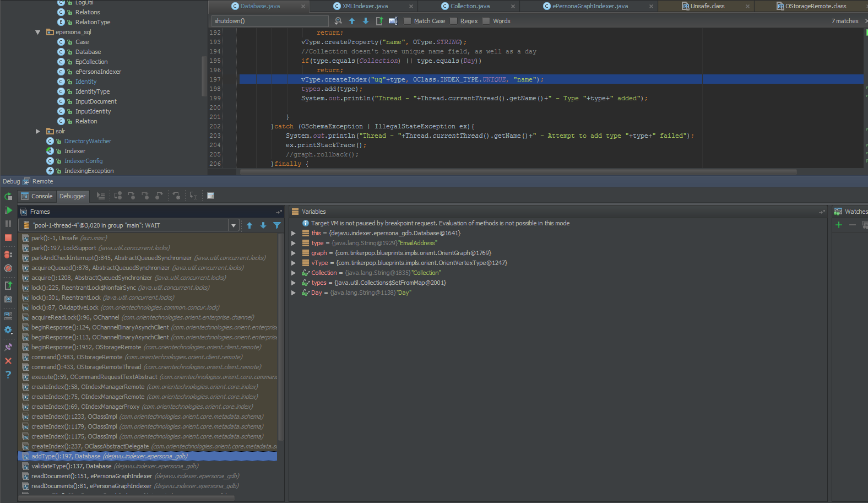
Task: Expand the solr package folder
Action: [x=38, y=131]
